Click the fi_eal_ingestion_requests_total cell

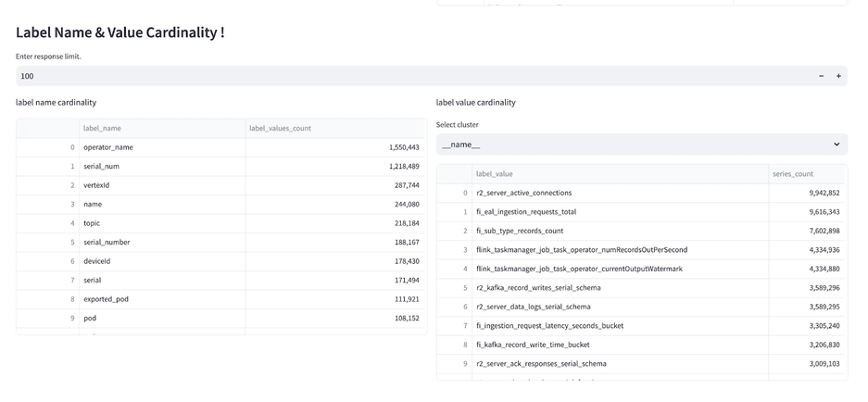(x=620, y=212)
